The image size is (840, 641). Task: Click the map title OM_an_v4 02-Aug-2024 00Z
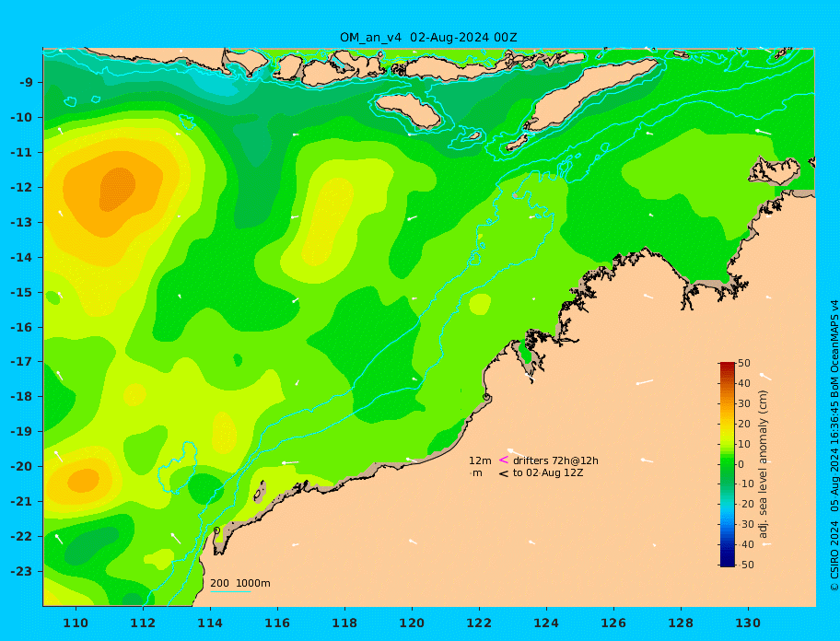tap(428, 37)
